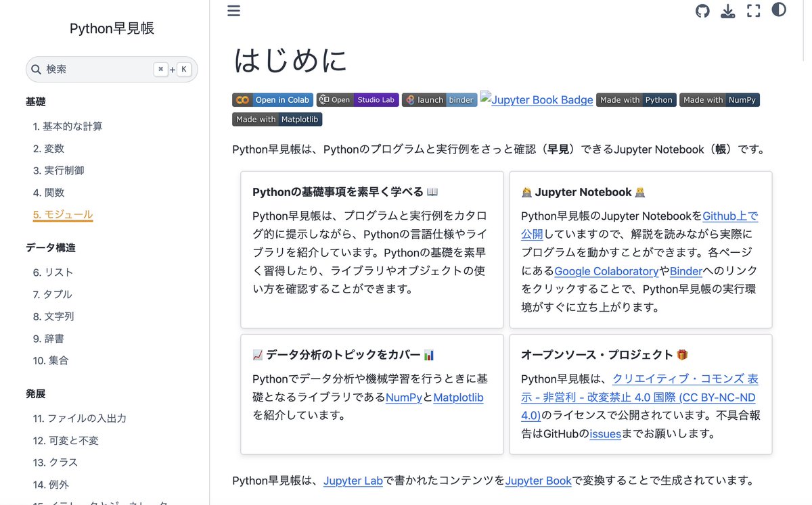Click the search magnifier icon
The width and height of the screenshot is (812, 505).
37,70
